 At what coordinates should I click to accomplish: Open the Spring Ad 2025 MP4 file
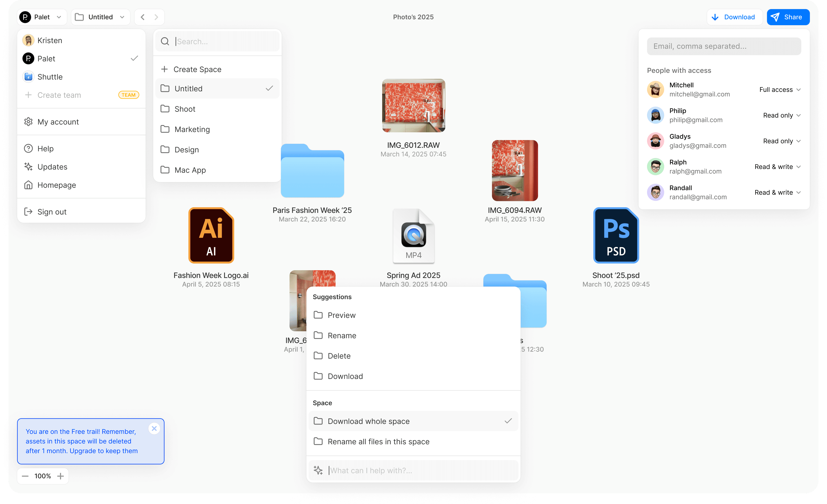point(413,236)
